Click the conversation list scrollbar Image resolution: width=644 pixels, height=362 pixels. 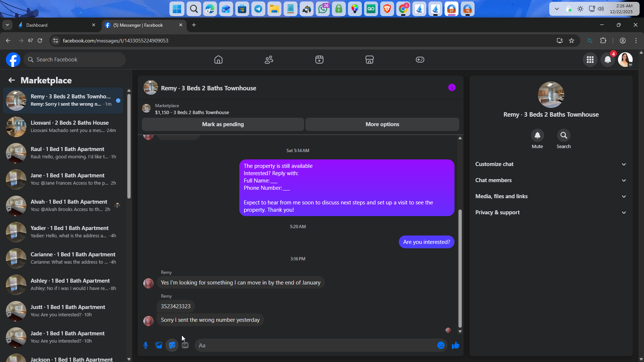click(x=129, y=146)
